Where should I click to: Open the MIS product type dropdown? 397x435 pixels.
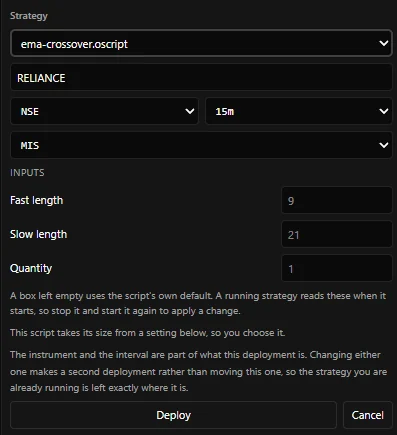click(x=201, y=145)
